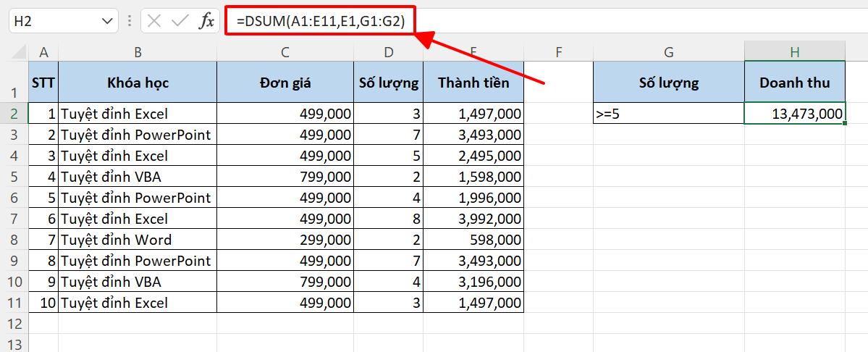Select column F header

click(x=559, y=53)
